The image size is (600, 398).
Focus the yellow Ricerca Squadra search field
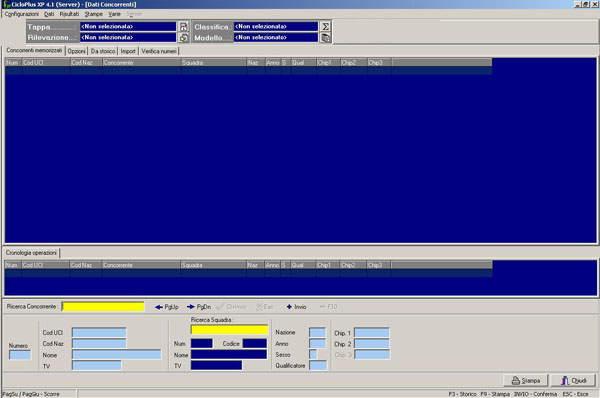[230, 330]
